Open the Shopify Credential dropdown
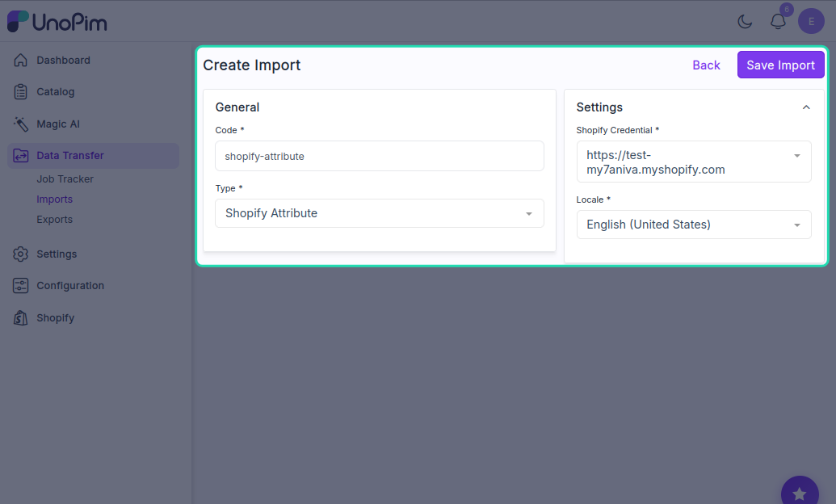This screenshot has height=504, width=836. point(694,162)
